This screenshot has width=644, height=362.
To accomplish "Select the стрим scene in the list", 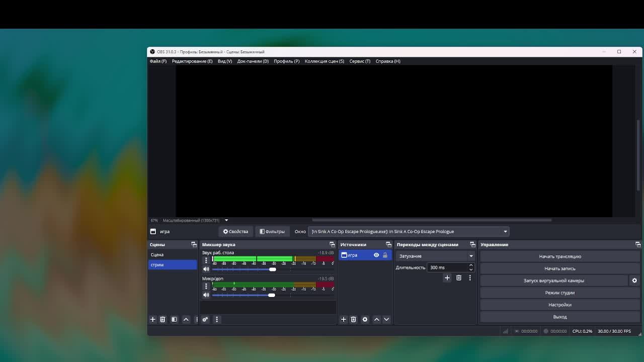I will [x=173, y=265].
